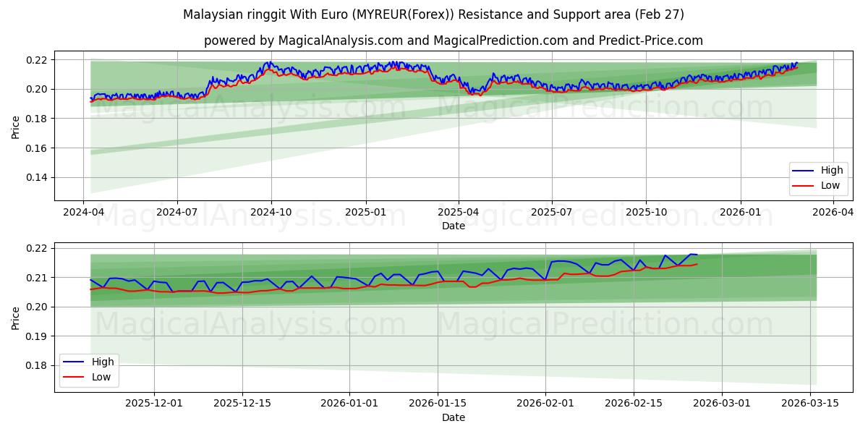Click the '2026-02-15' tick label
This screenshot has width=868, height=434.
tap(633, 404)
